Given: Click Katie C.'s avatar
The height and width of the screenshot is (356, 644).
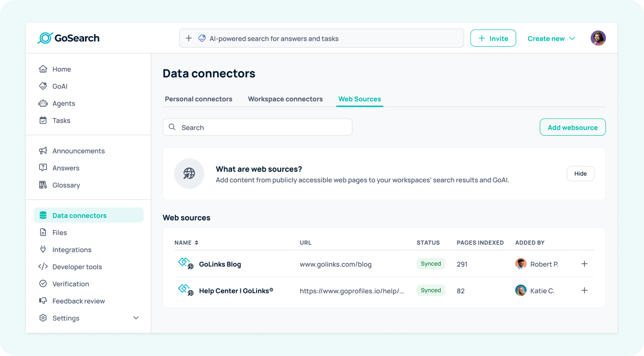Looking at the screenshot, I should point(521,290).
